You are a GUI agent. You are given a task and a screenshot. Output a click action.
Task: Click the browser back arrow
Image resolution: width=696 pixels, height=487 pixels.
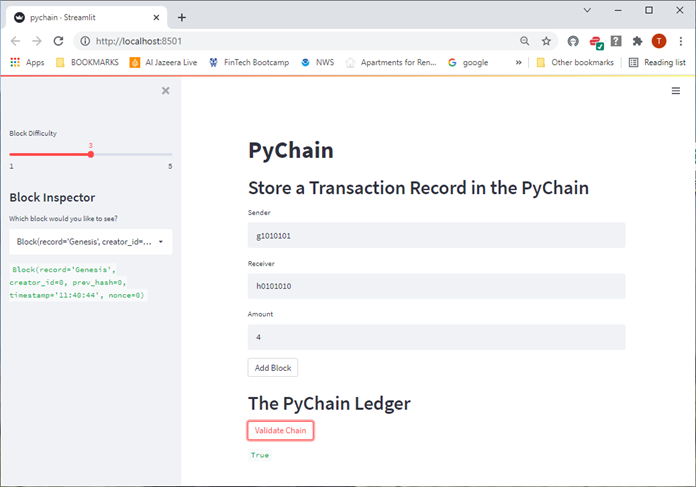tap(16, 41)
